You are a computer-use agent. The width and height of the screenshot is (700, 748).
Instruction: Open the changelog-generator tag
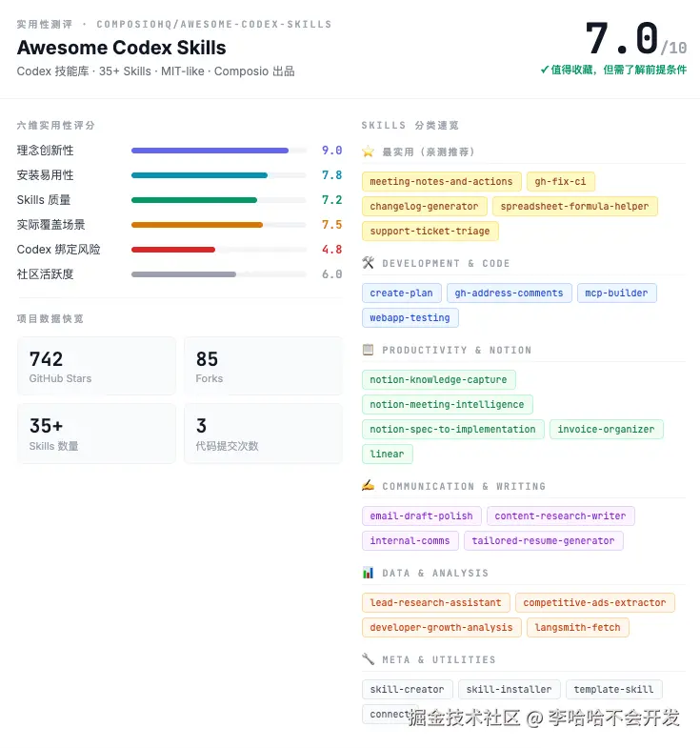(x=424, y=206)
